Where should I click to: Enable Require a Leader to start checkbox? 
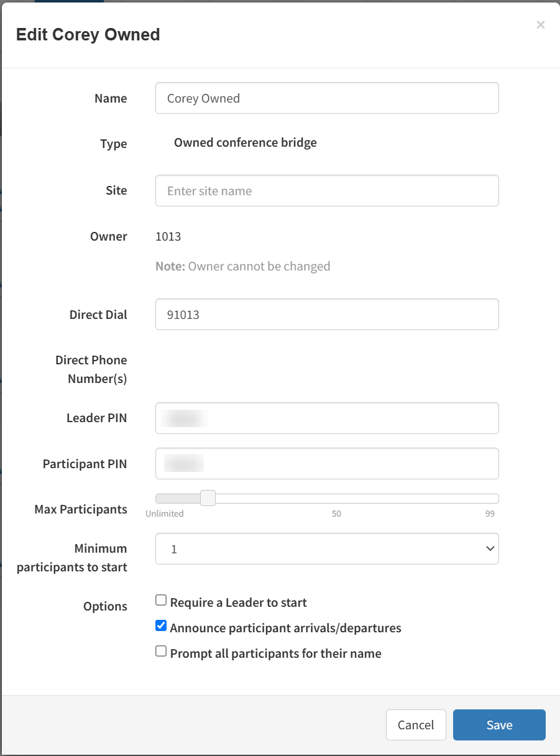click(161, 601)
